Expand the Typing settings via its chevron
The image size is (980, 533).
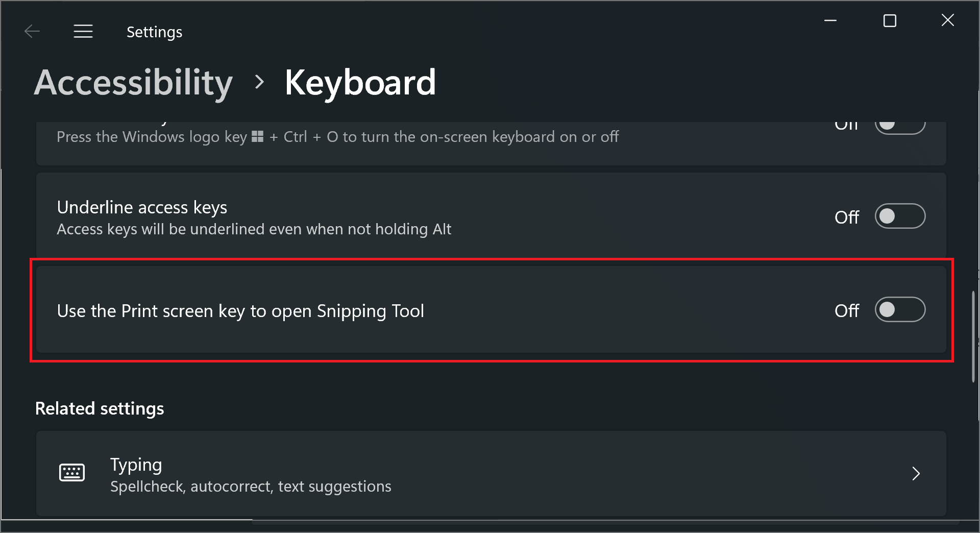pos(916,474)
